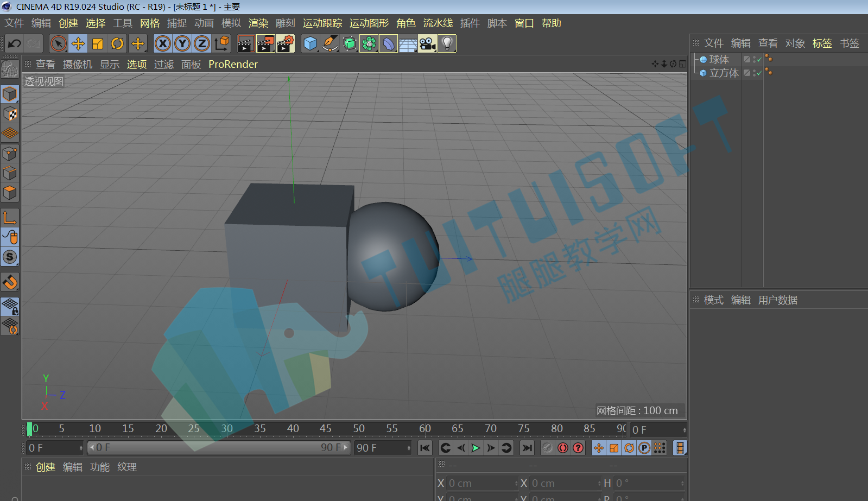Open the 渲染 menu
This screenshot has width=868, height=501.
coord(258,23)
